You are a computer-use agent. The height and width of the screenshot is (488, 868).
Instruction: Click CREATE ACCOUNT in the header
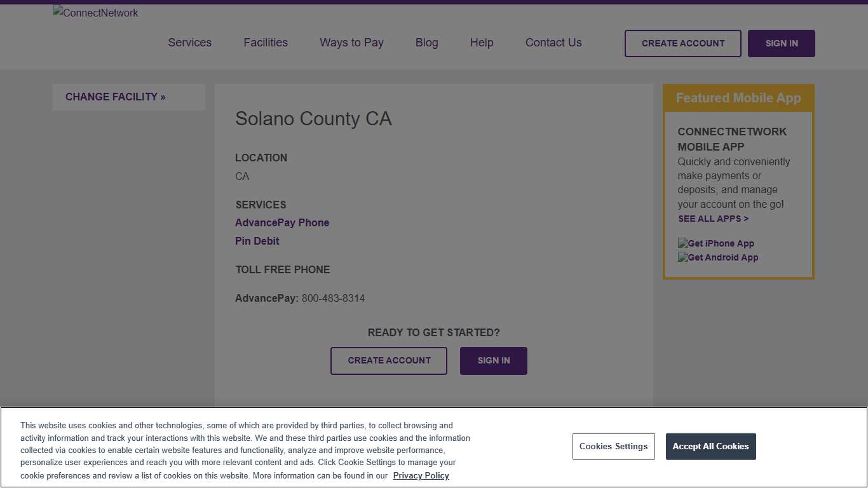(682, 43)
